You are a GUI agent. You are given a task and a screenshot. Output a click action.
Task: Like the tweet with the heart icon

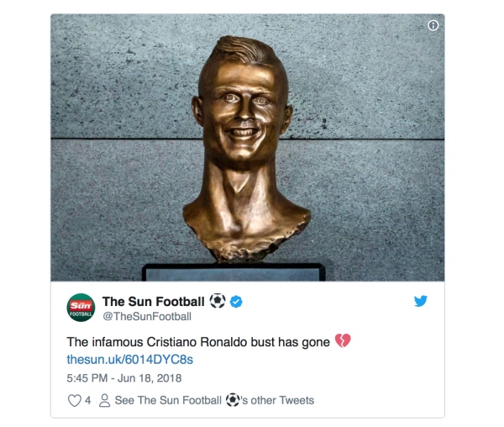(74, 400)
